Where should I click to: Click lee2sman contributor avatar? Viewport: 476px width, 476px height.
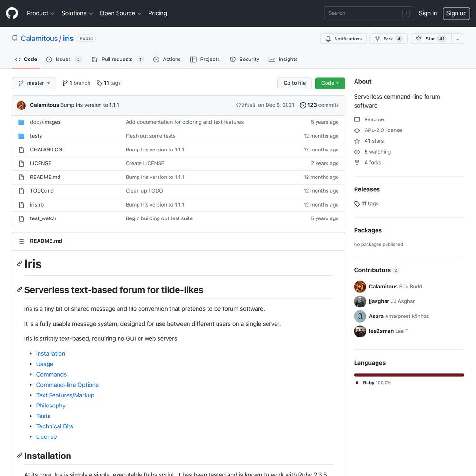tap(360, 331)
